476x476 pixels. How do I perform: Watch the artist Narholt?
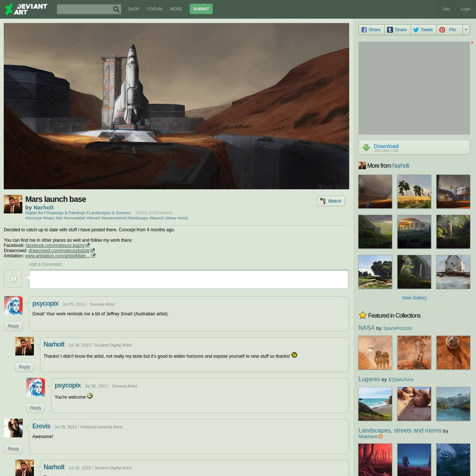(x=331, y=201)
